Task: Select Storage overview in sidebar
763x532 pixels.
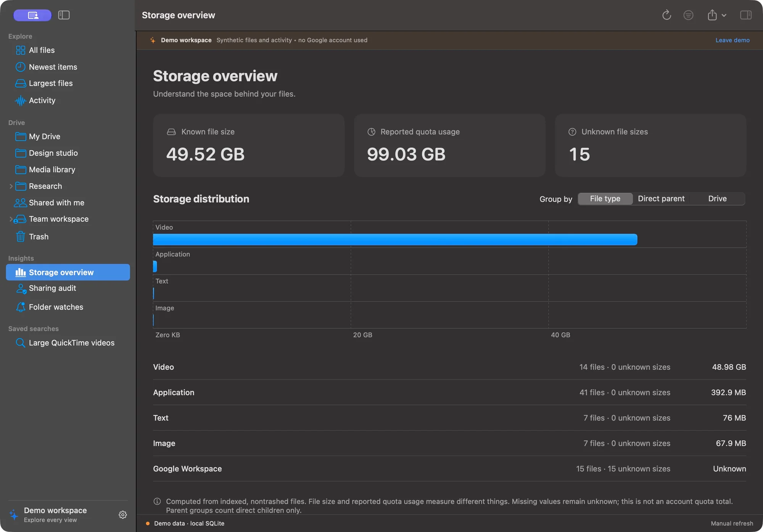Action: point(68,272)
